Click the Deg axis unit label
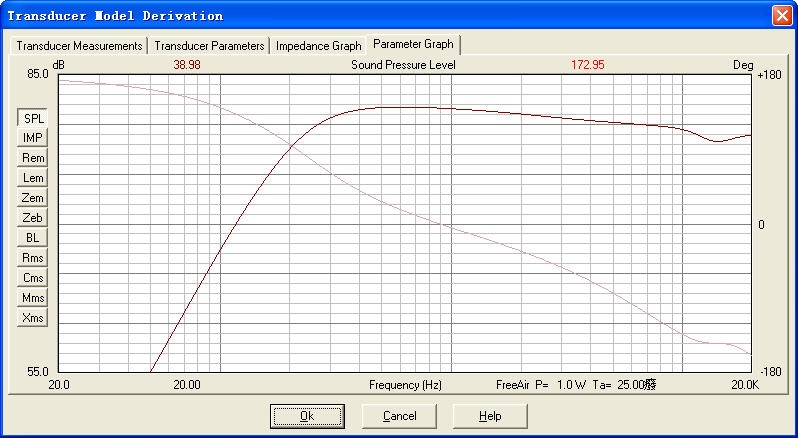The height and width of the screenshot is (438, 798). pyautogui.click(x=743, y=65)
